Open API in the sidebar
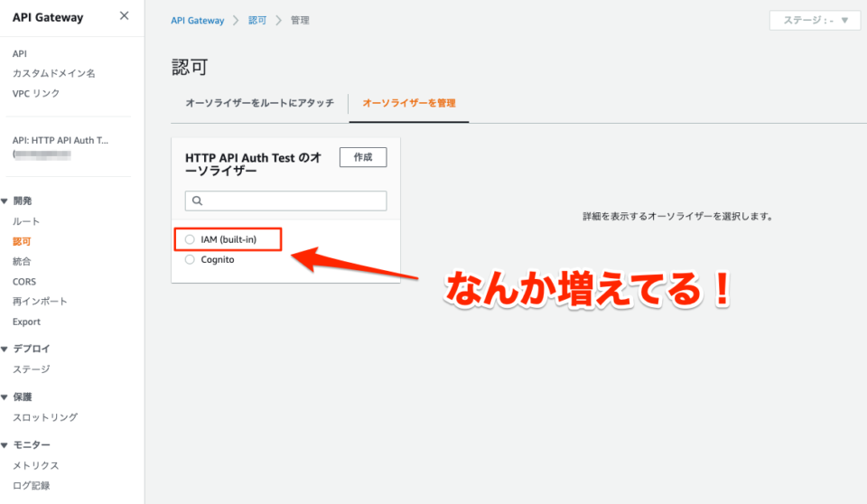Viewport: 867px width, 504px height. click(x=20, y=53)
